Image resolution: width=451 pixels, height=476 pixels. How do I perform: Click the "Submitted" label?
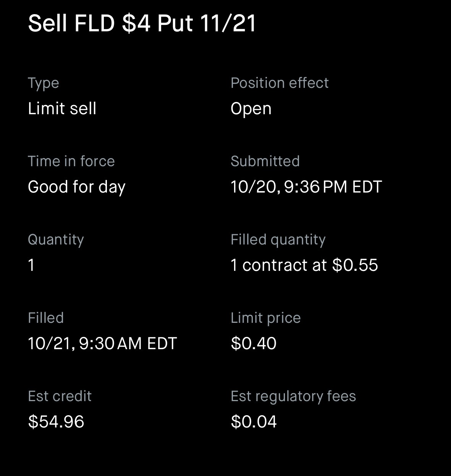click(265, 161)
